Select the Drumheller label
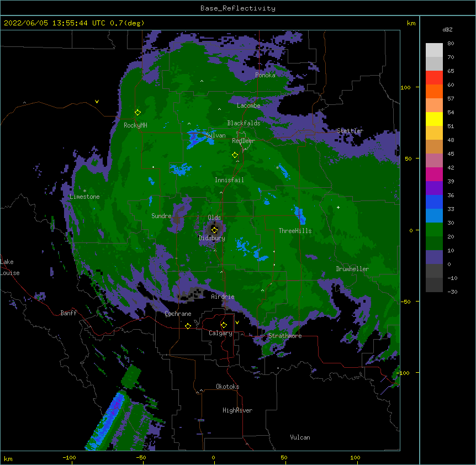Viewport: 476px width, 465px height. click(352, 269)
